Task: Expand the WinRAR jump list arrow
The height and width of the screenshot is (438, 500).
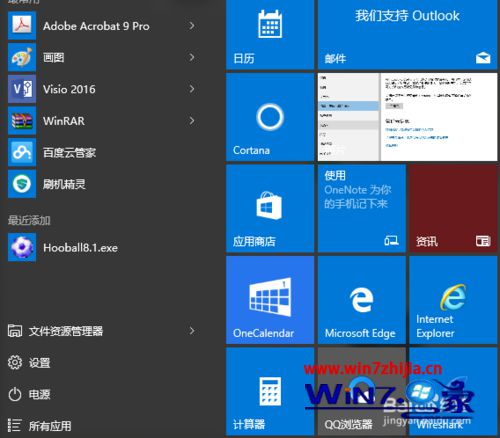Action: click(x=192, y=121)
